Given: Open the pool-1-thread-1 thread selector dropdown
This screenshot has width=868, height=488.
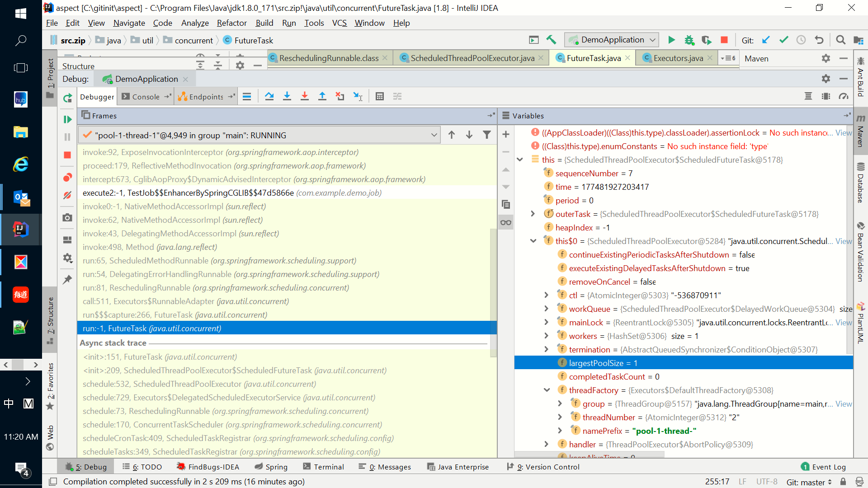Looking at the screenshot, I should 434,135.
